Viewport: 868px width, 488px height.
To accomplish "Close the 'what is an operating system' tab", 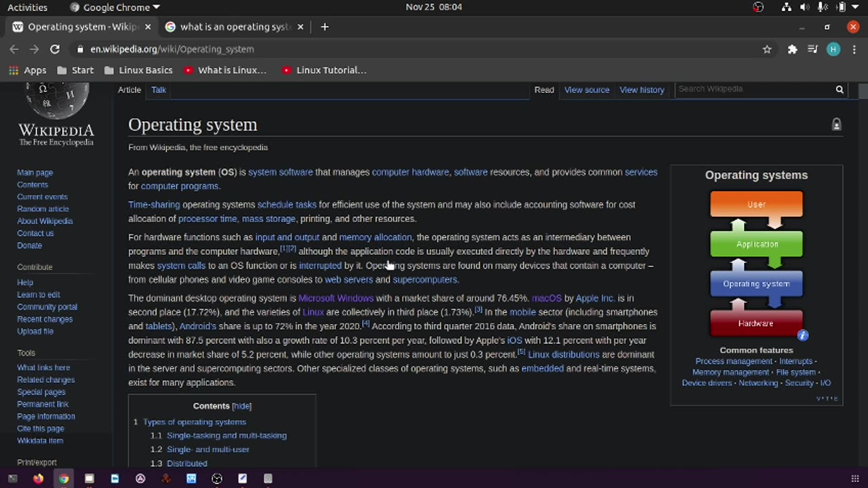I will tap(300, 27).
